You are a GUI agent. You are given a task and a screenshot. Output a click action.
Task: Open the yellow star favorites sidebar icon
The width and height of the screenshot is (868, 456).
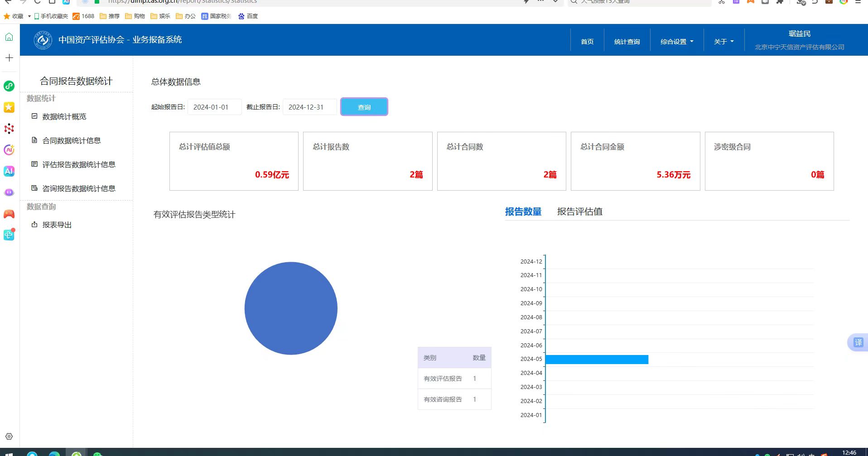pyautogui.click(x=9, y=107)
